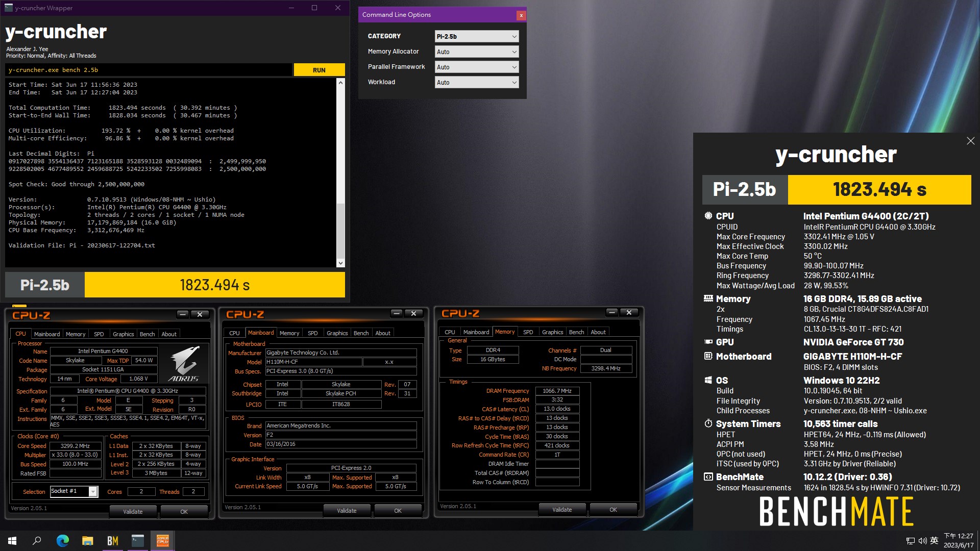Open taskbar search magnifier
This screenshot has height=551, width=980.
pos(37,541)
